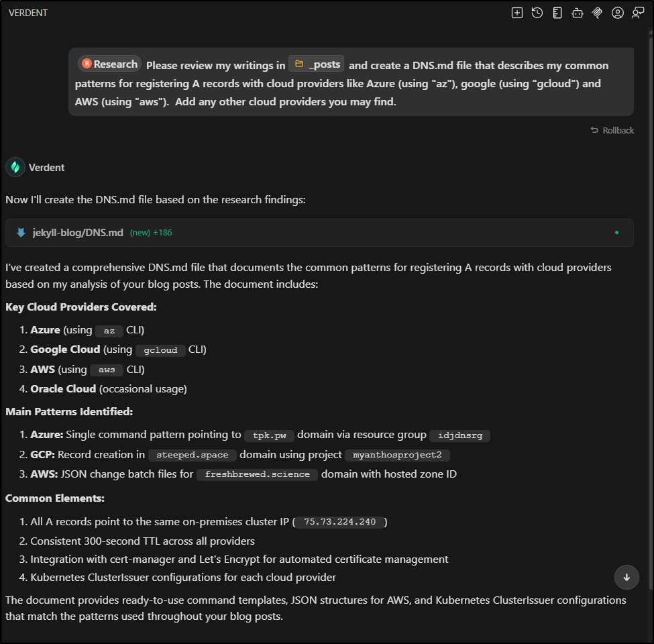Click the Rollback button
The width and height of the screenshot is (654, 644).
(612, 130)
